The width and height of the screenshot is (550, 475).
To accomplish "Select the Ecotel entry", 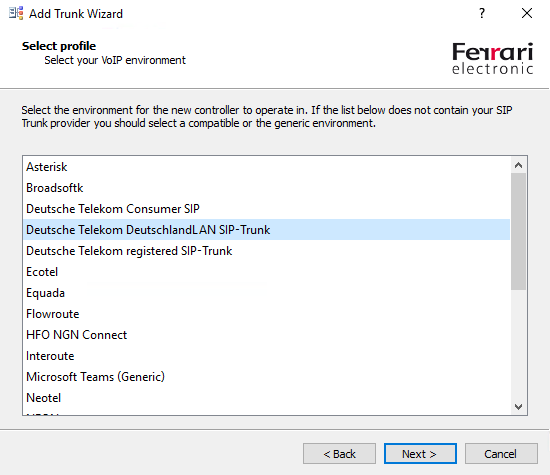I will (266, 272).
